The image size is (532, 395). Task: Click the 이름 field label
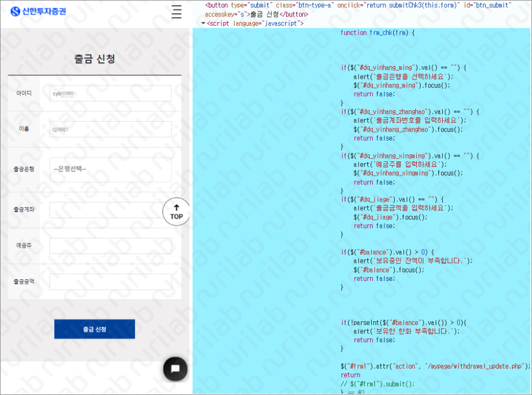pos(24,128)
